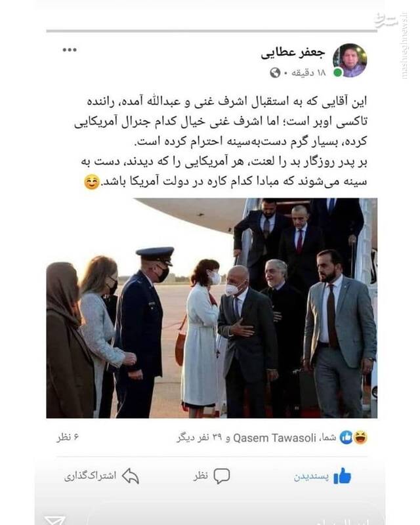
Task: Click the share arrow icon
Action: coord(131,476)
